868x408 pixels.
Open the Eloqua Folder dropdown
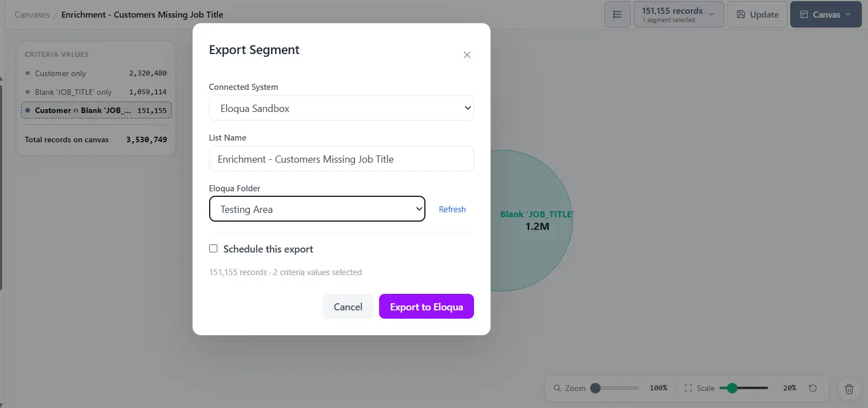click(317, 209)
